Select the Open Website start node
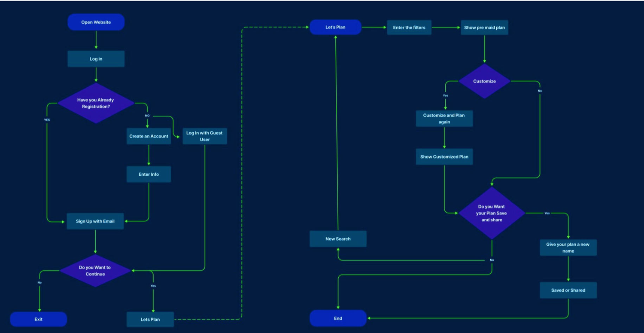Image resolution: width=644 pixels, height=333 pixels. click(96, 22)
